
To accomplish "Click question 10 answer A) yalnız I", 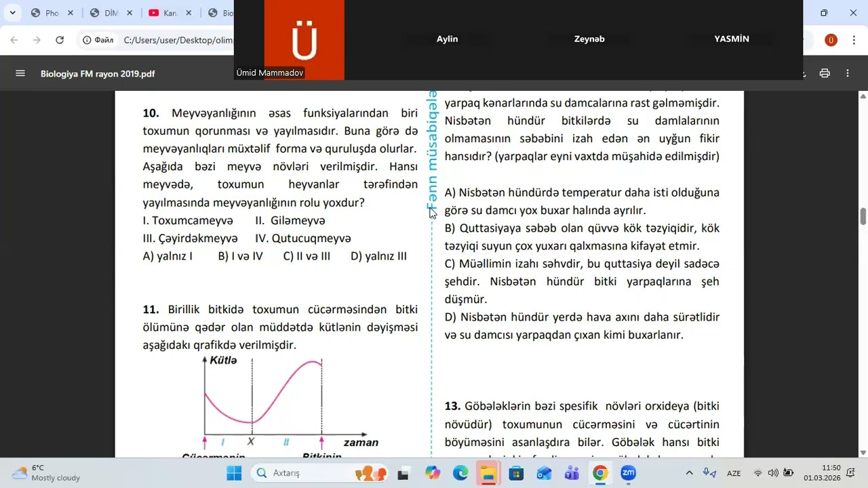I will pyautogui.click(x=167, y=256).
